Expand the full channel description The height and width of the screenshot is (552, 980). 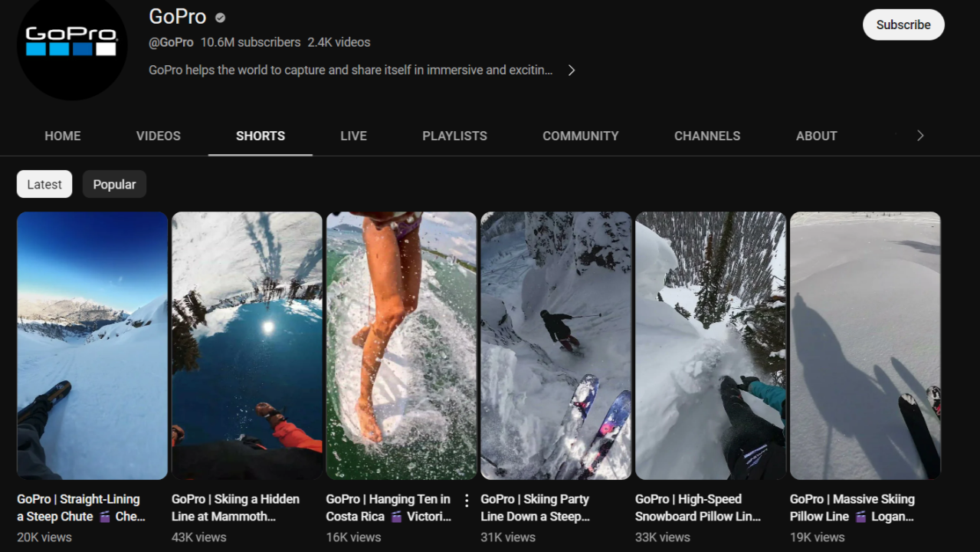coord(571,69)
